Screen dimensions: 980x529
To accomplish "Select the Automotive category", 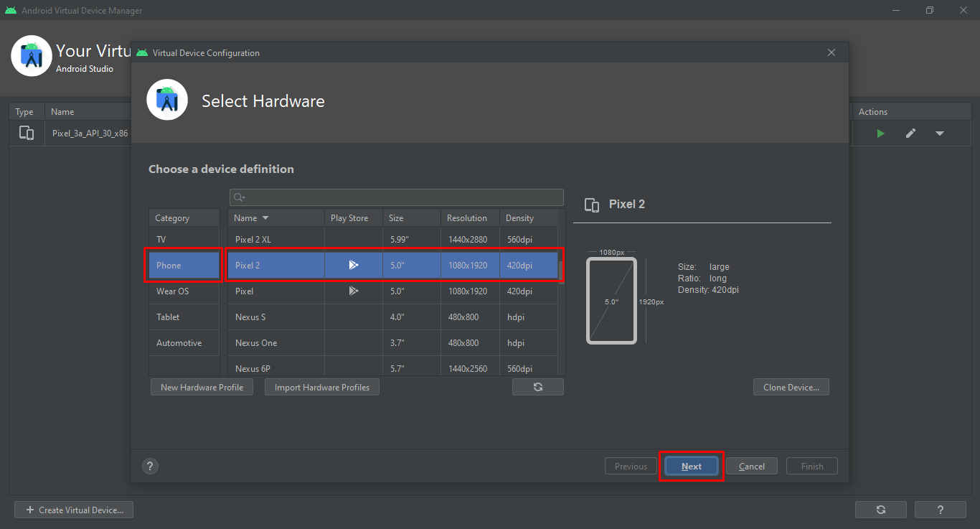I will point(184,342).
